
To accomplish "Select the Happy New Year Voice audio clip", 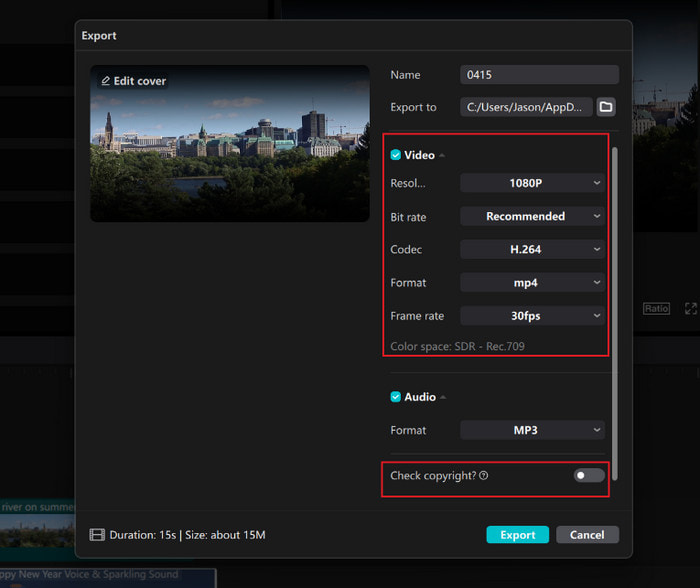I will (x=108, y=578).
